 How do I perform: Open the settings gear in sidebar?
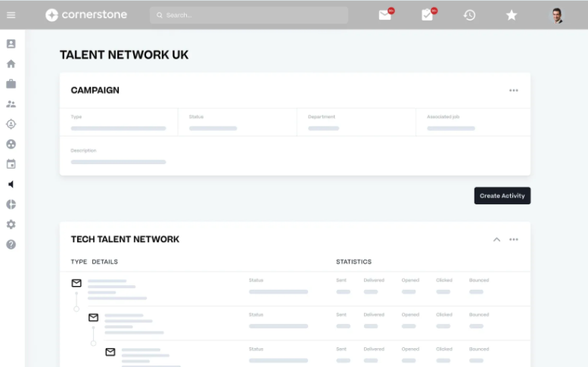[x=11, y=225]
